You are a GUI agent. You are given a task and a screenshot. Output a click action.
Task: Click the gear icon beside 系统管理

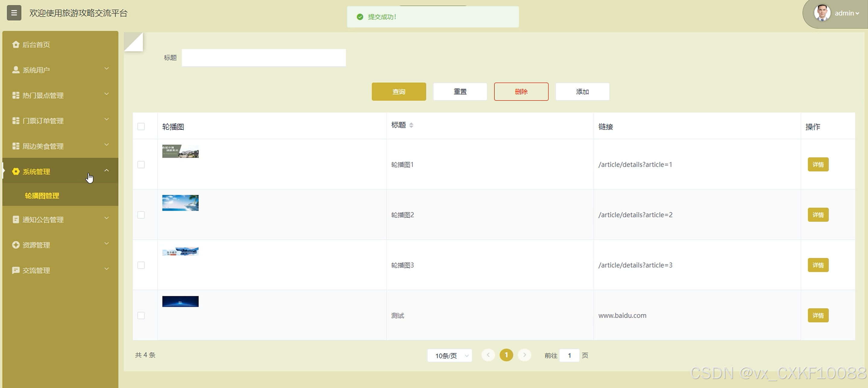coord(15,172)
